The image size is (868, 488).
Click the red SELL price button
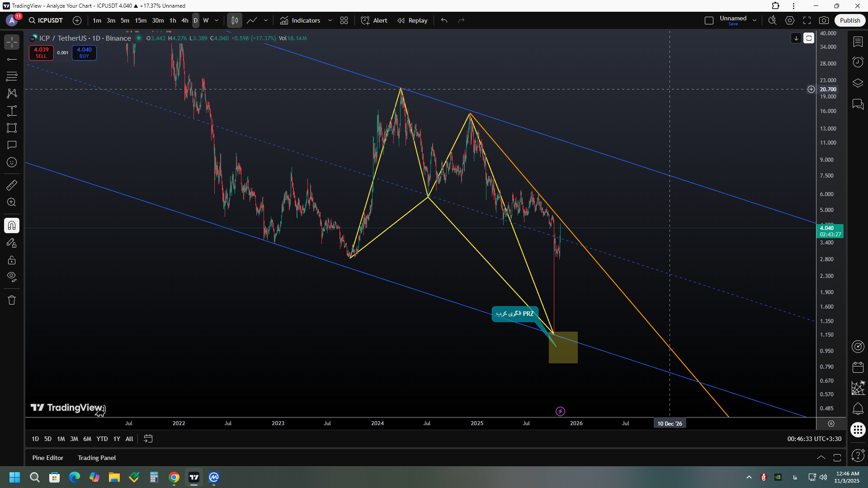coord(41,52)
